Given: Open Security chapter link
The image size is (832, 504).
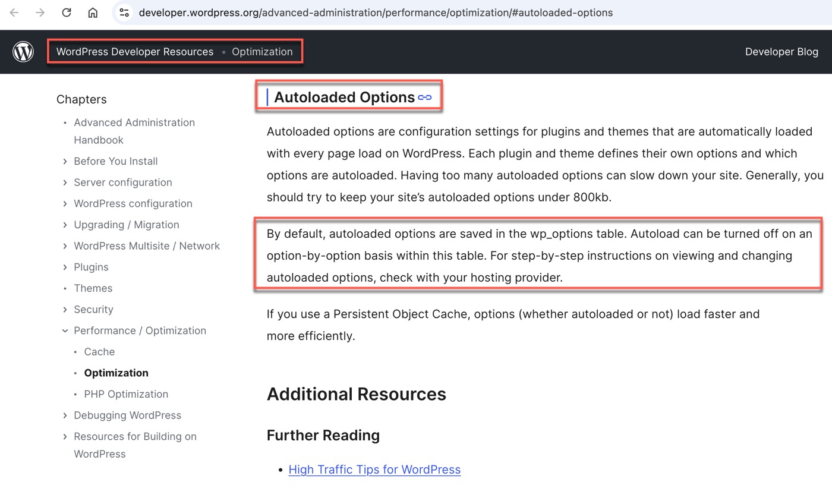Looking at the screenshot, I should (x=93, y=310).
